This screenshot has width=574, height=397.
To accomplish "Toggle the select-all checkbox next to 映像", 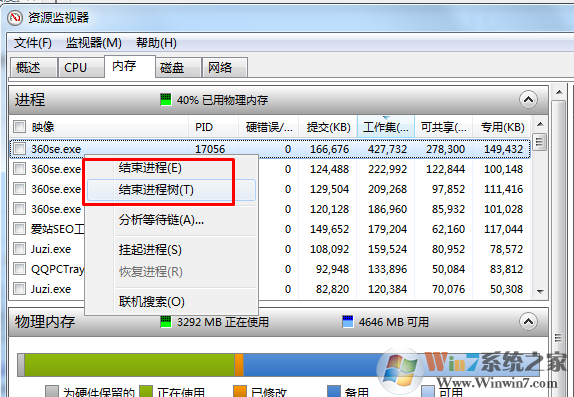I will point(19,127).
